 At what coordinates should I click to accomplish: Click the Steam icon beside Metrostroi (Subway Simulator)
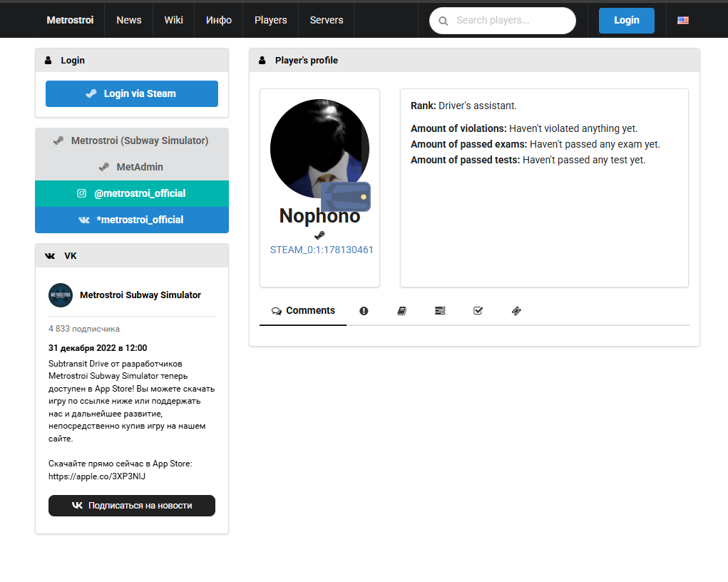[x=58, y=141]
